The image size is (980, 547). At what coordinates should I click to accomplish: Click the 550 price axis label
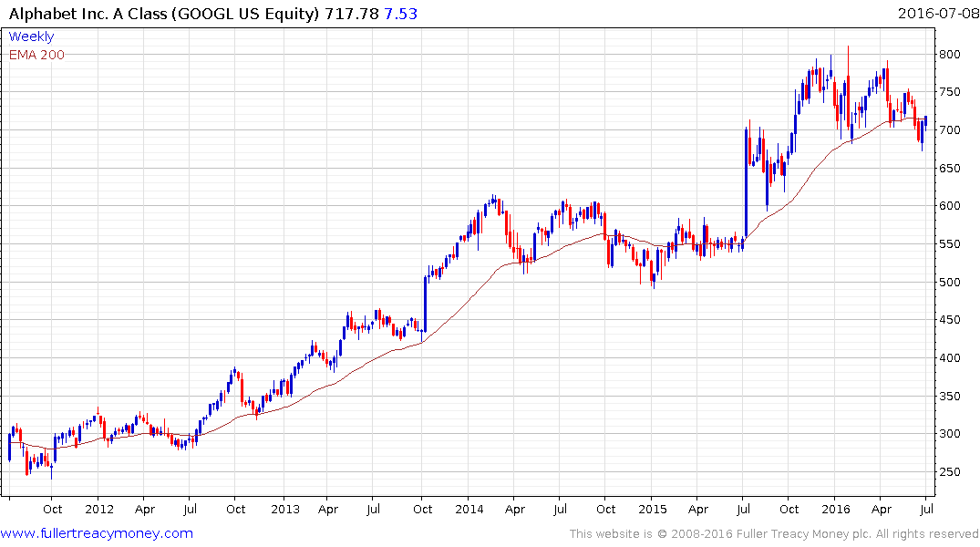950,243
